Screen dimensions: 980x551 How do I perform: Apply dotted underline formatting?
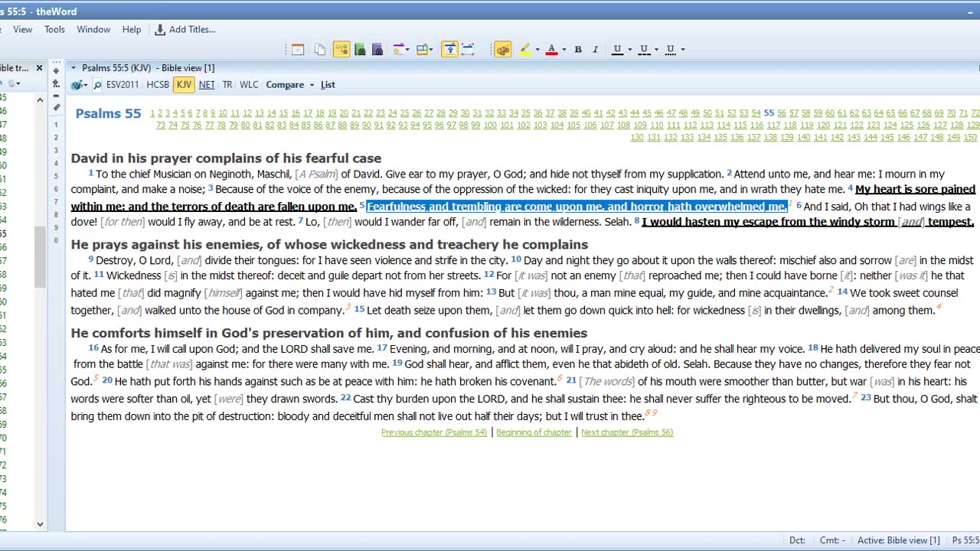coord(670,49)
